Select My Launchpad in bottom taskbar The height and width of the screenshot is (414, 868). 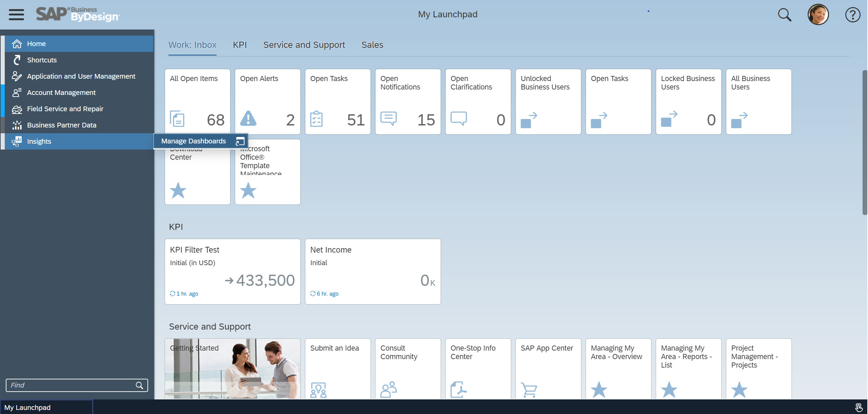(x=46, y=407)
